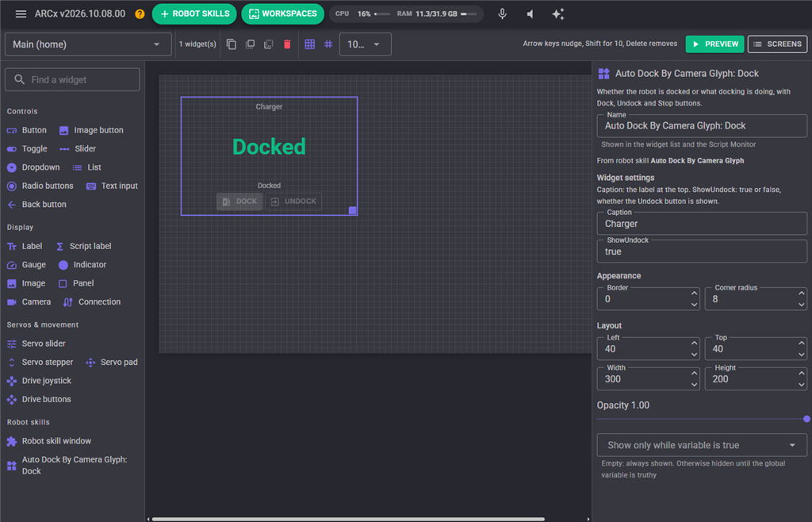Open the hamburger main menu
Image resolution: width=812 pixels, height=522 pixels.
coord(21,14)
